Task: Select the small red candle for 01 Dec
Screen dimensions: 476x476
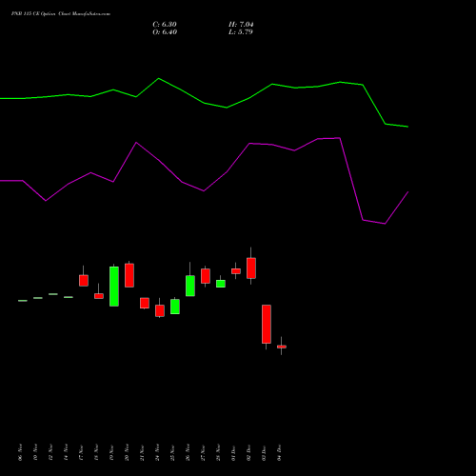Action: (236, 271)
